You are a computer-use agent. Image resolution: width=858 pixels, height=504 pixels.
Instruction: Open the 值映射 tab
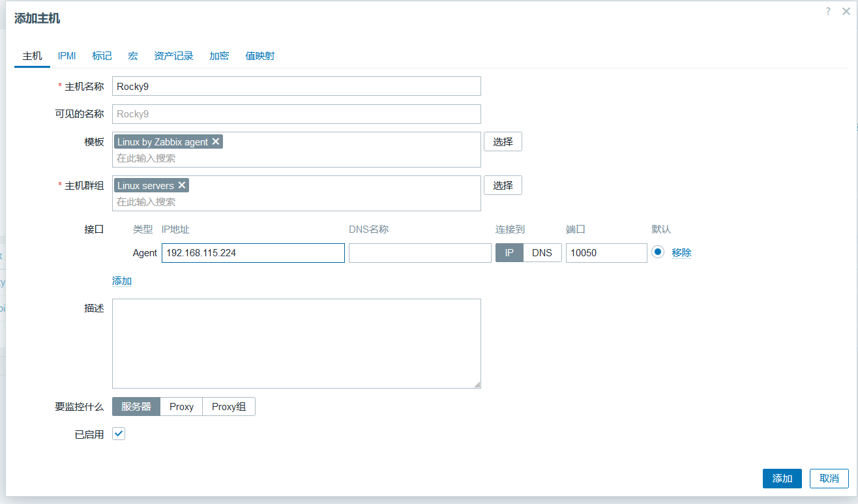tap(259, 56)
